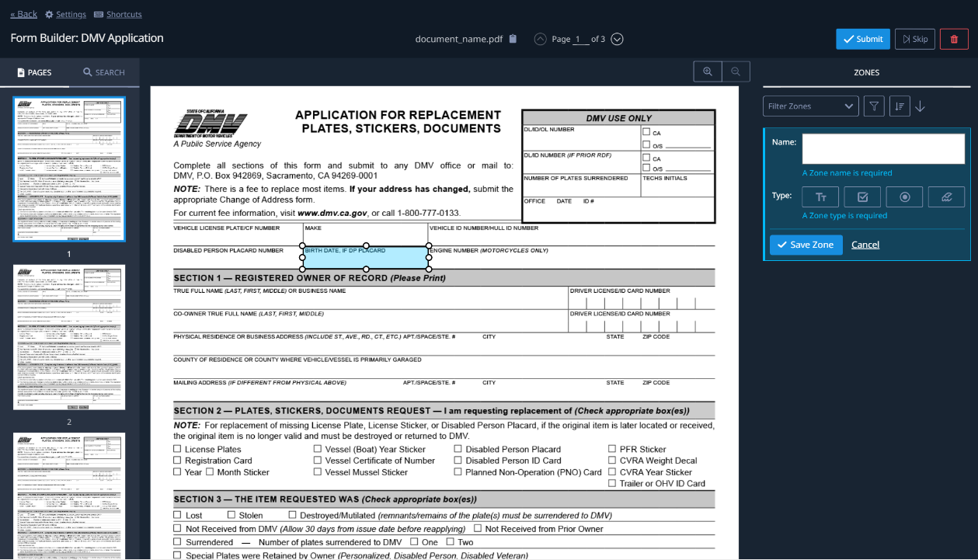
Task: Select the text zone type icon
Action: [x=820, y=197]
